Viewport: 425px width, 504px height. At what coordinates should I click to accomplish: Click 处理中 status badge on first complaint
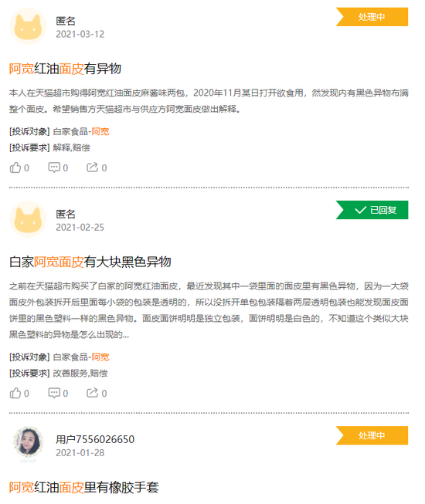coord(372,17)
